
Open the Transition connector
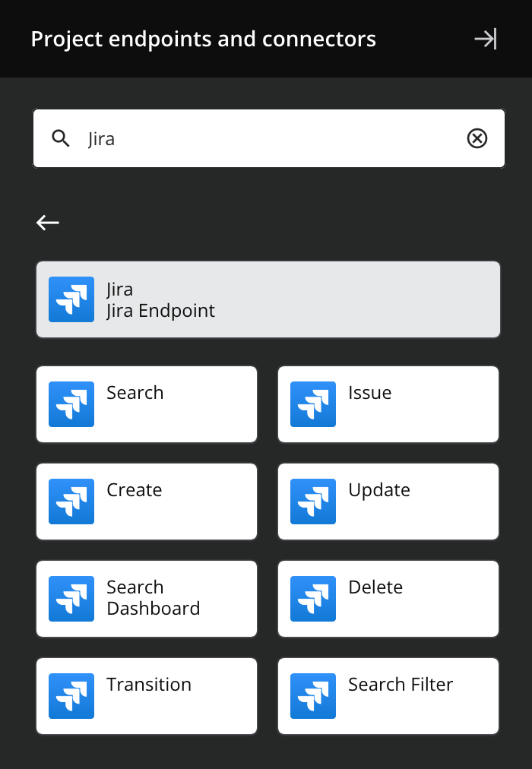pyautogui.click(x=146, y=696)
